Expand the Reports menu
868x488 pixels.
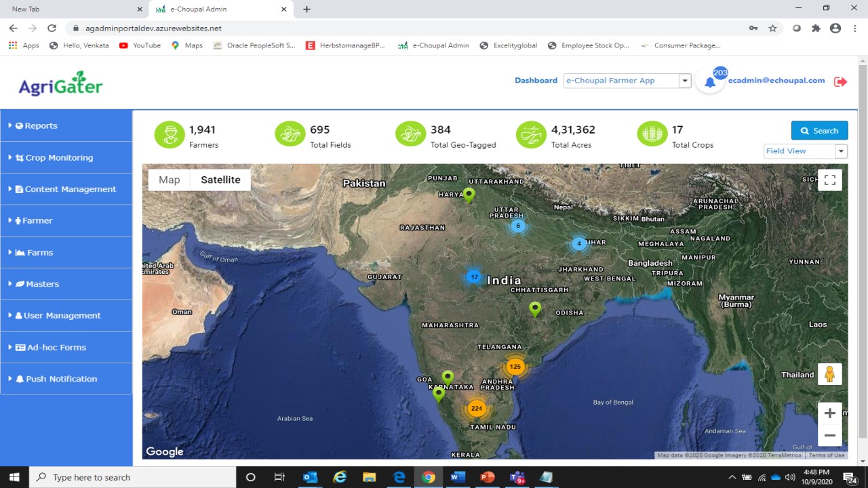[x=66, y=125]
